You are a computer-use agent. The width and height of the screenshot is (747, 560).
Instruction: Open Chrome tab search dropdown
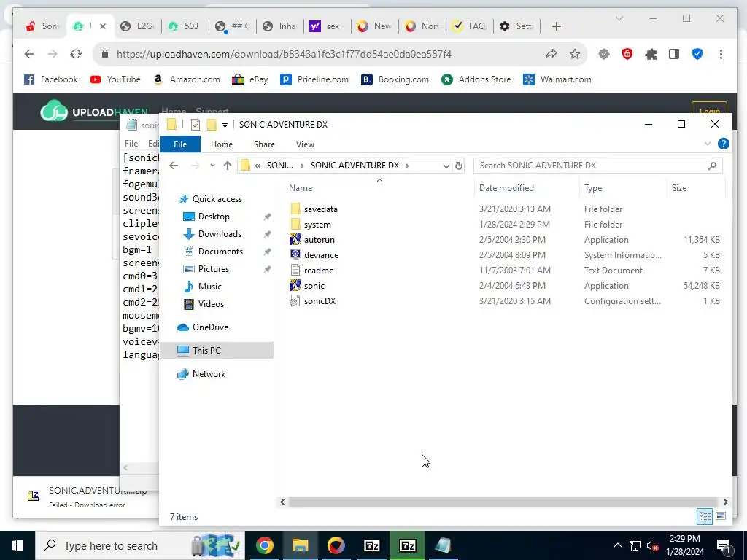(619, 18)
